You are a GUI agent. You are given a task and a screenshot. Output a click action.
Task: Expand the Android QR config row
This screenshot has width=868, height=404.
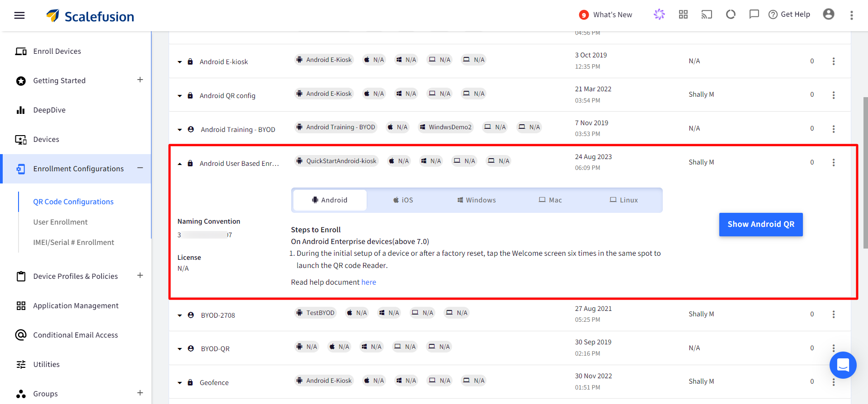coord(179,96)
